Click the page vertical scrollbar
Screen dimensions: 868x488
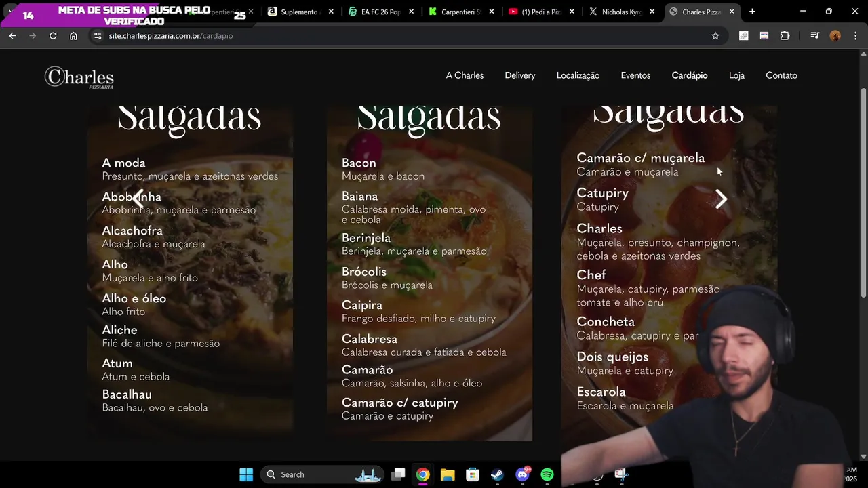863,193
